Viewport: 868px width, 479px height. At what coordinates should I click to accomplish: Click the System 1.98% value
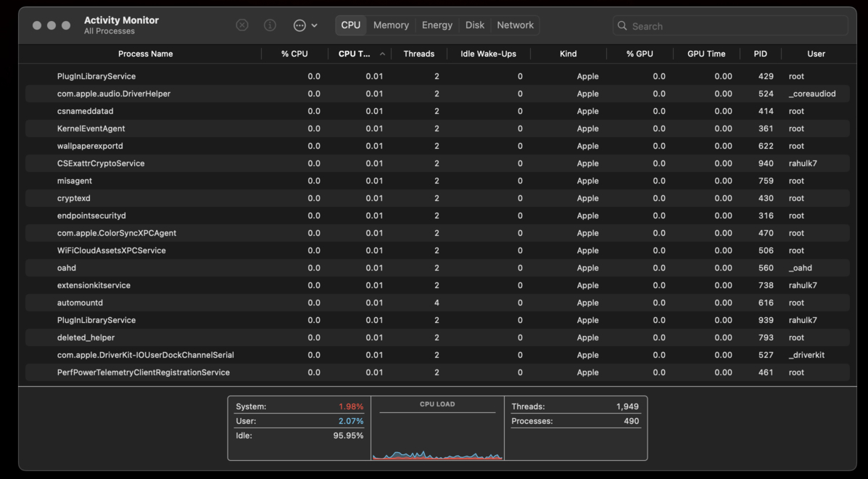coord(351,407)
